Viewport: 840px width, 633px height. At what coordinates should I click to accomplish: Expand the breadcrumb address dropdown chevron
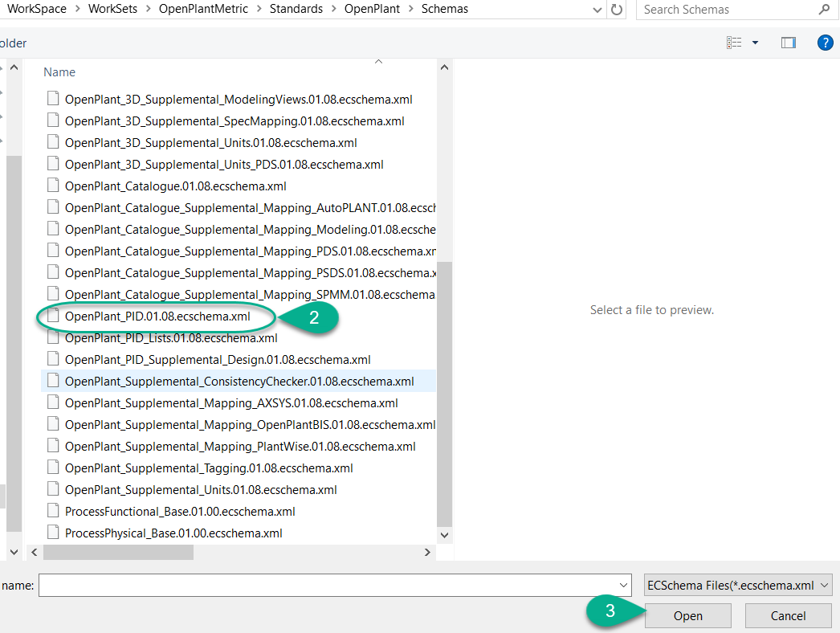(596, 9)
